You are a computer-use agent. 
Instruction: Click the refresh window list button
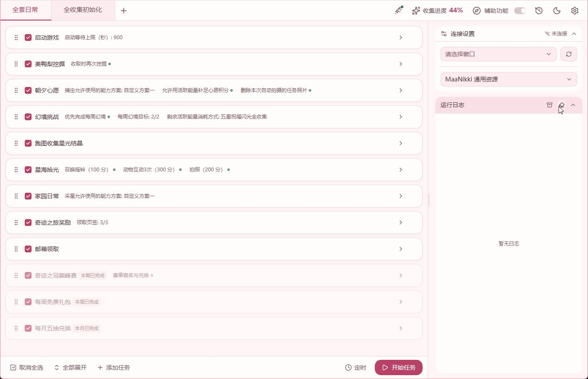(x=569, y=54)
